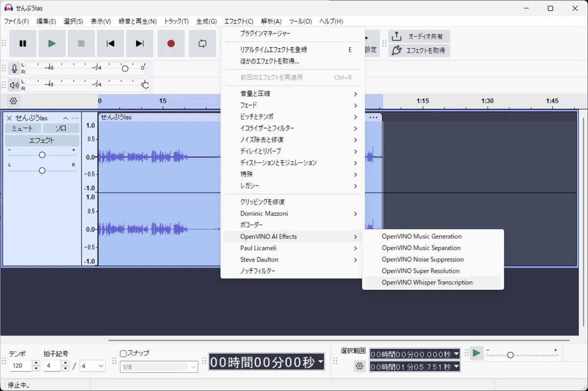Choose OpenVINO Music Separation

point(433,248)
